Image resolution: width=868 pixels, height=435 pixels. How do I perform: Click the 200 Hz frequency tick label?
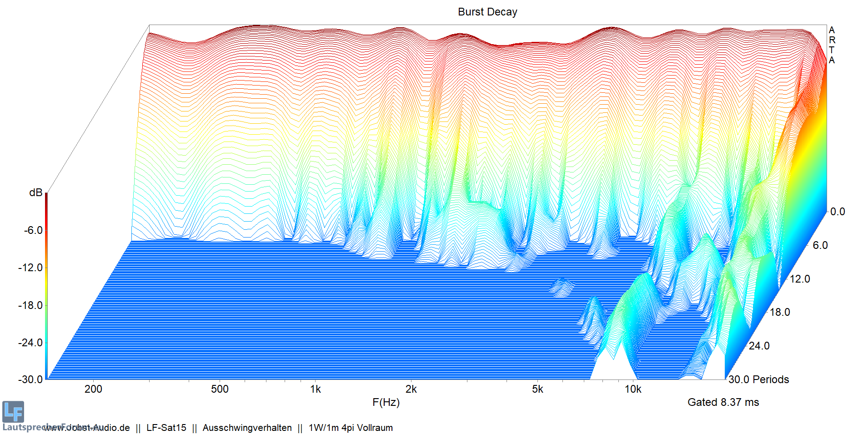click(x=93, y=389)
